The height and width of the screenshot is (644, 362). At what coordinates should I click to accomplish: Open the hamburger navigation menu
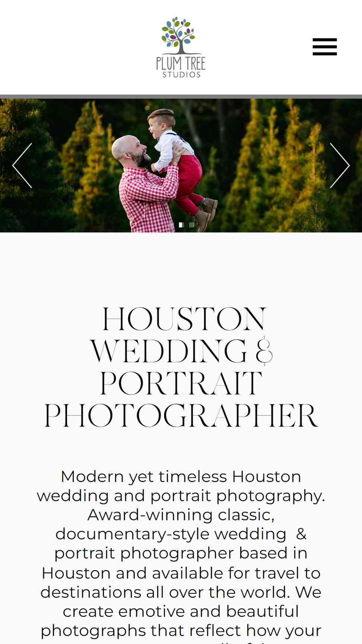pos(325,47)
